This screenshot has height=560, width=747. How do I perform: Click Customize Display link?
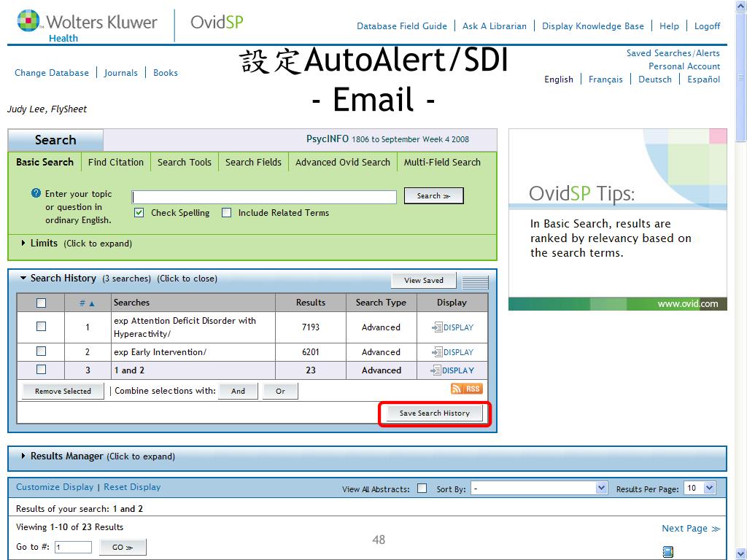tap(55, 487)
